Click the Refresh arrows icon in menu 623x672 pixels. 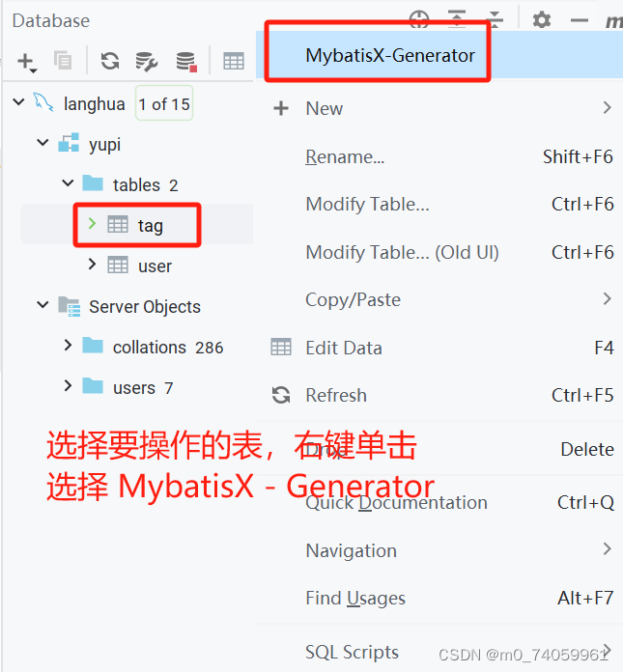[281, 395]
